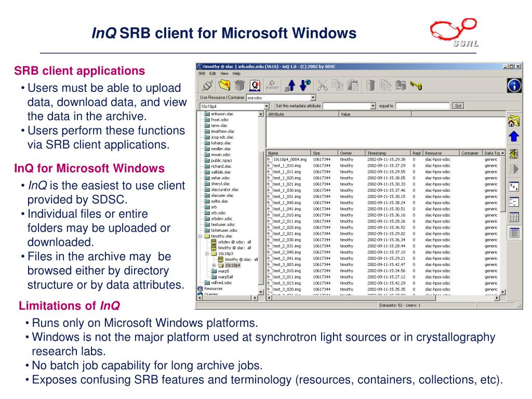Sort by the Resource column header

tap(441, 153)
